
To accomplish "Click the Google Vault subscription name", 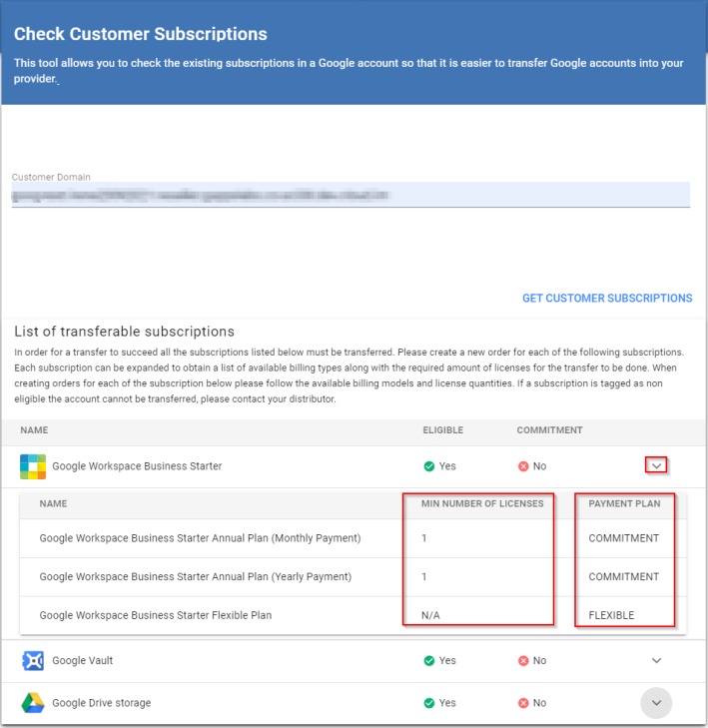I will pos(83,661).
